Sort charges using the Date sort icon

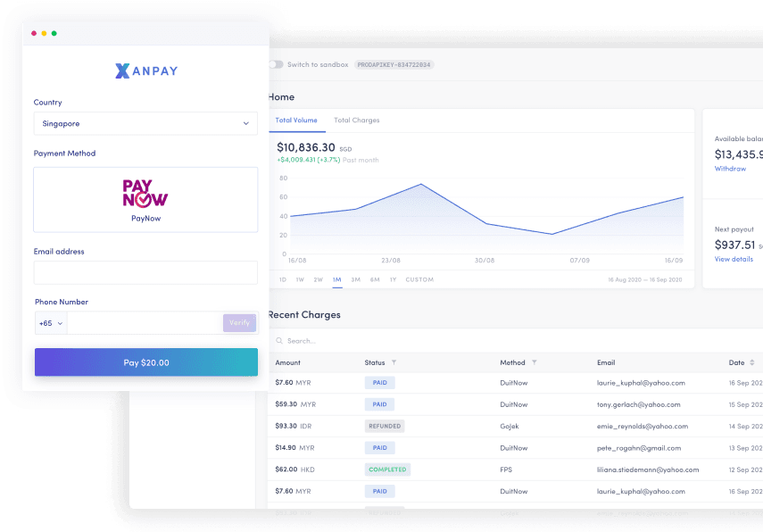752,362
